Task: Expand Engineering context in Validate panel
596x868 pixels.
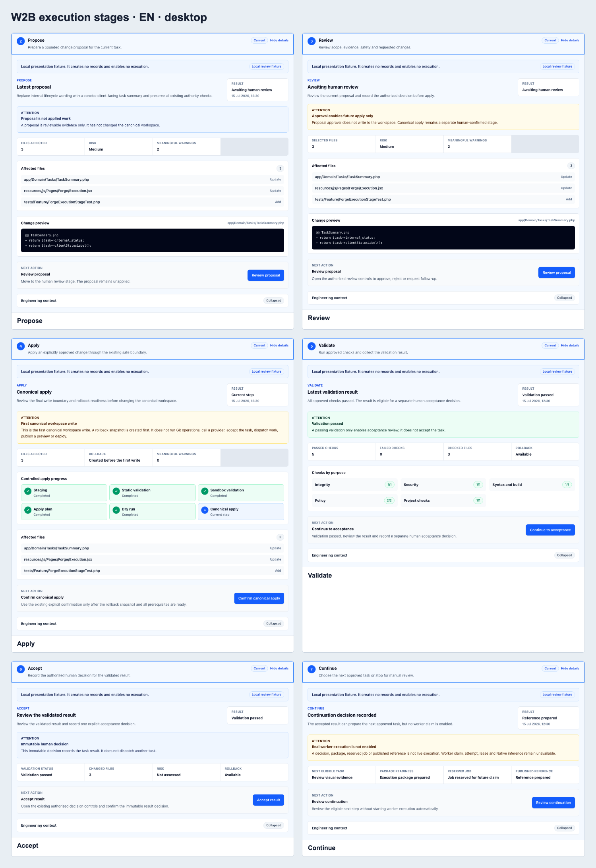Action: [443, 555]
